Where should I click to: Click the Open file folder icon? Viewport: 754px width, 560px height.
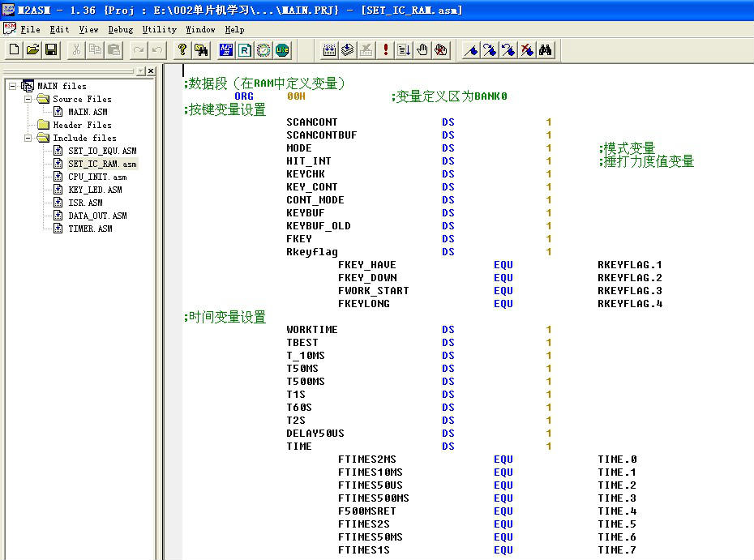pos(32,50)
